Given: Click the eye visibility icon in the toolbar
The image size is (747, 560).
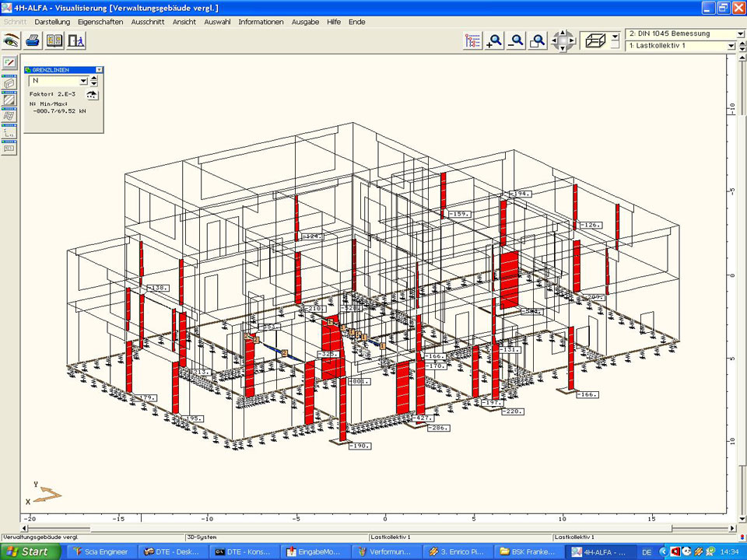Looking at the screenshot, I should point(11,40).
